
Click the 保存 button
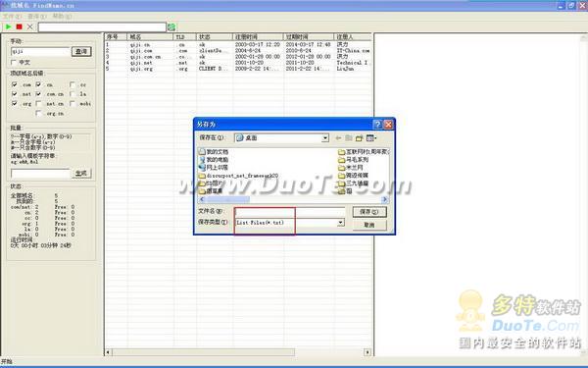369,212
